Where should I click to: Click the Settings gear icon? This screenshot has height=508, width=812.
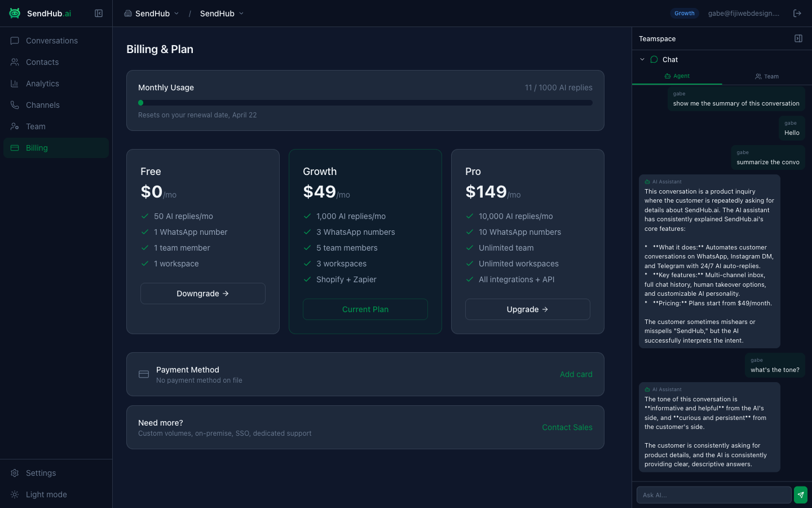pyautogui.click(x=15, y=473)
